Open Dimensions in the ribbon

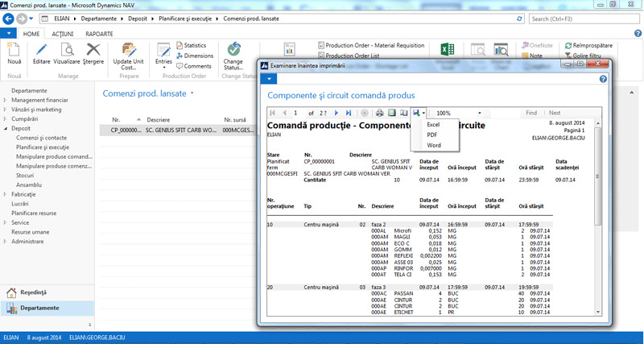195,56
